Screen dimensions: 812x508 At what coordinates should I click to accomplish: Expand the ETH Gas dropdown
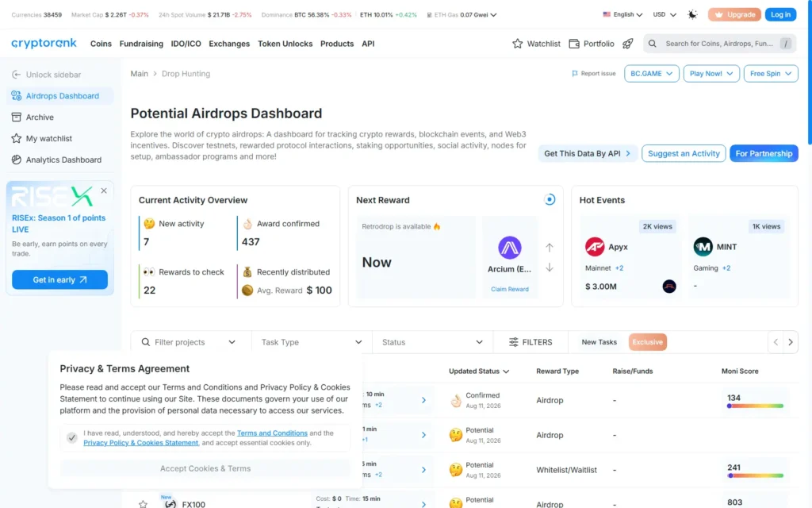pyautogui.click(x=493, y=15)
